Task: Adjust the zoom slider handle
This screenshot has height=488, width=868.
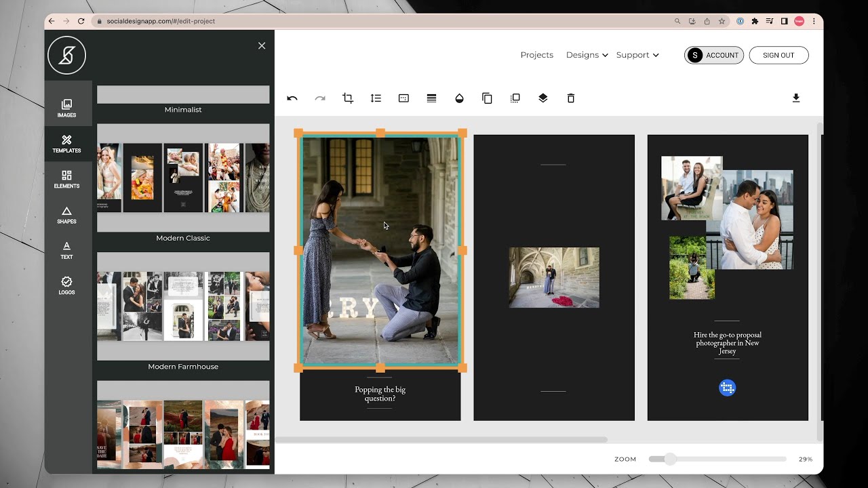Action: [670, 459]
